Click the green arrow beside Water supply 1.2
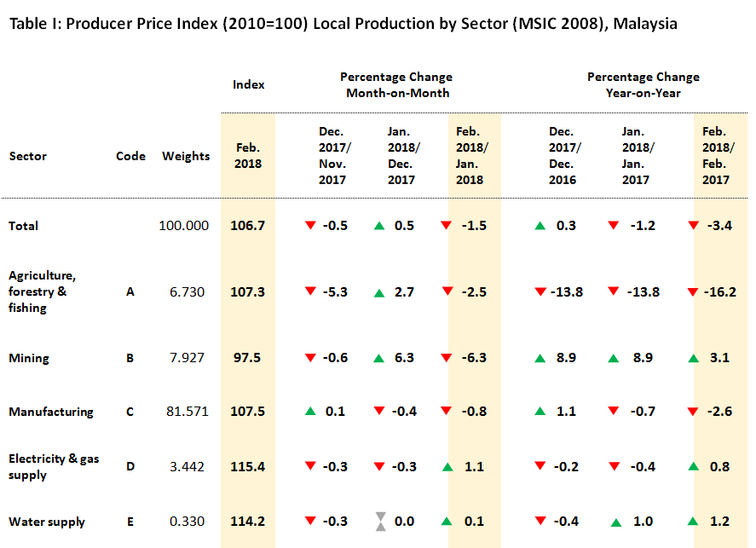This screenshot has width=756, height=548. [x=693, y=522]
